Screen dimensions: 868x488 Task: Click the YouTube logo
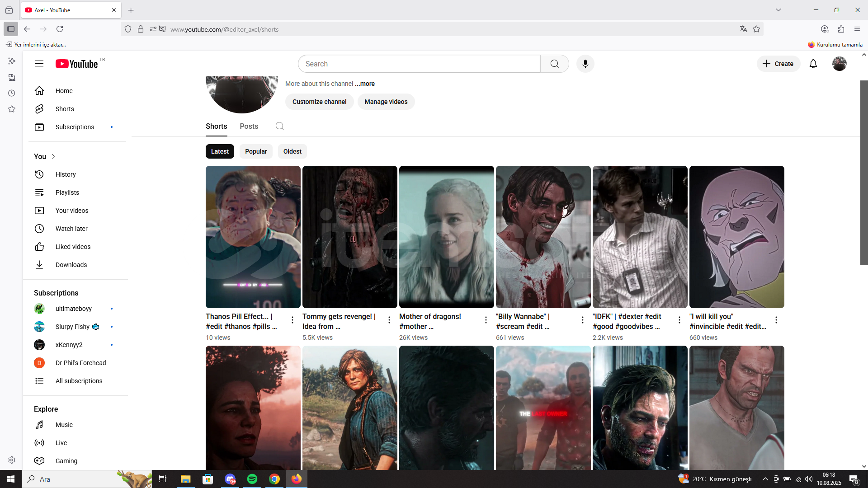point(77,64)
